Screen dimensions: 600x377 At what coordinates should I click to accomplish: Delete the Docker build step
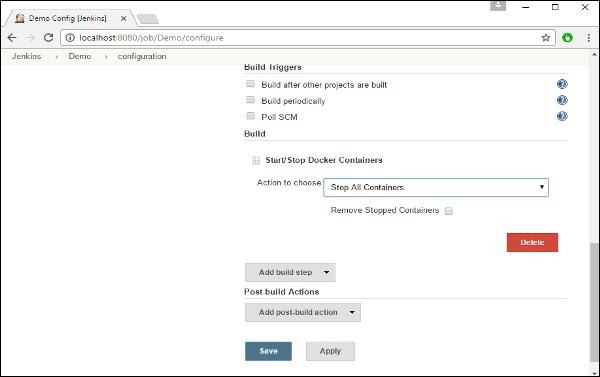532,243
